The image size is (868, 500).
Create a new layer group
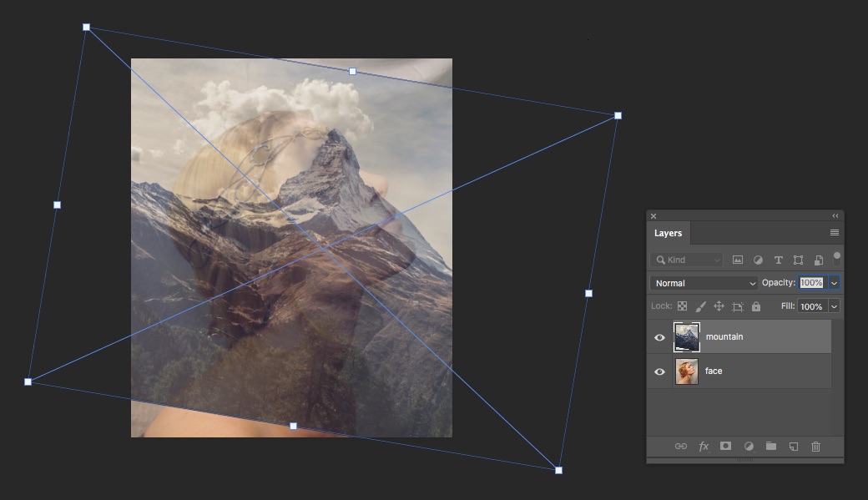pos(771,447)
